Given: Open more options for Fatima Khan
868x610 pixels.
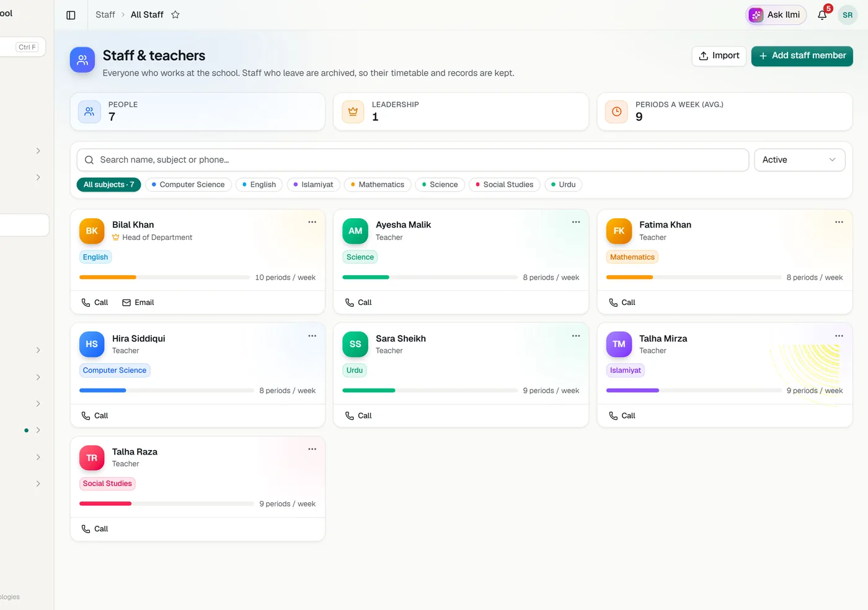Looking at the screenshot, I should 839,222.
